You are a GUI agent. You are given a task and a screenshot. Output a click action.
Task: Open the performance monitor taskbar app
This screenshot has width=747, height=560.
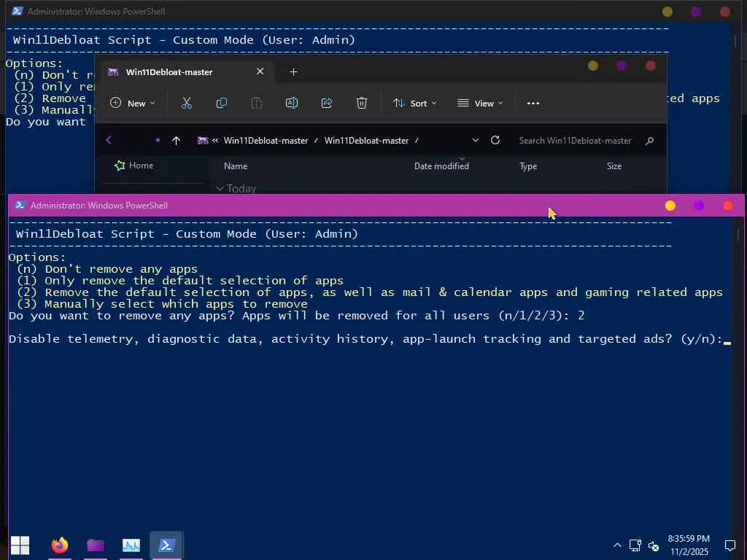pyautogui.click(x=131, y=545)
